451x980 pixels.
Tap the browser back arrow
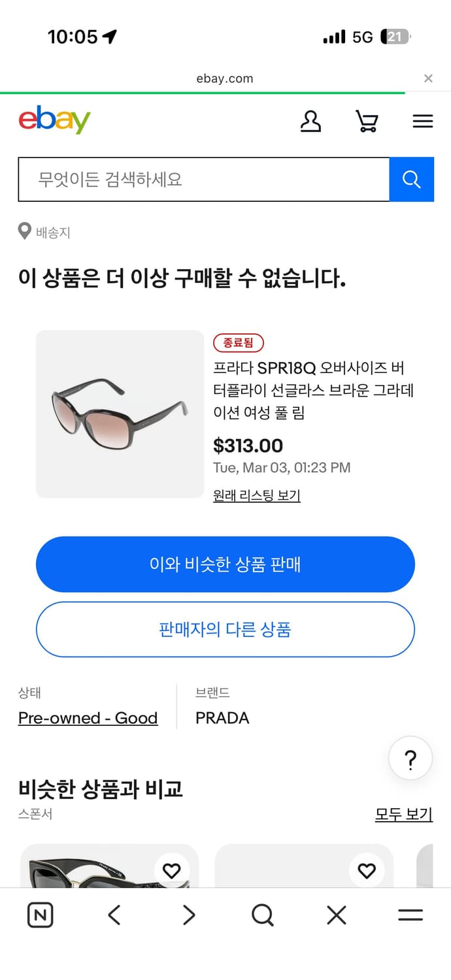tap(114, 915)
